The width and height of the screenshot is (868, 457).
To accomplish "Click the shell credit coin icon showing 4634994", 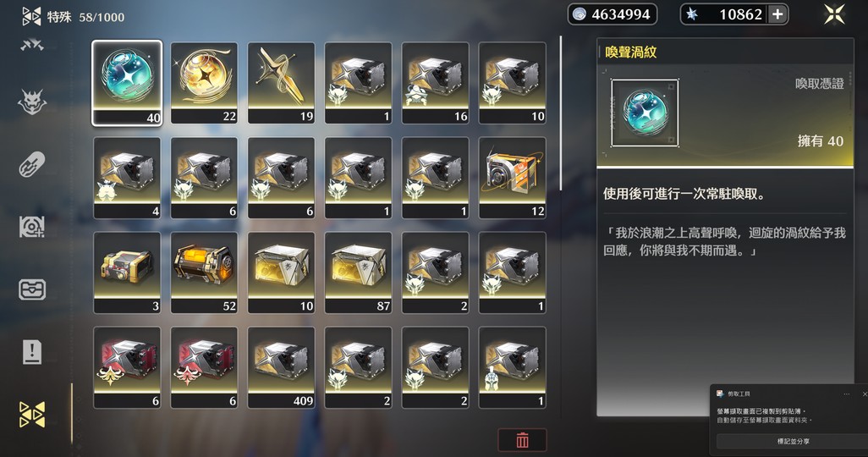I will coord(580,14).
